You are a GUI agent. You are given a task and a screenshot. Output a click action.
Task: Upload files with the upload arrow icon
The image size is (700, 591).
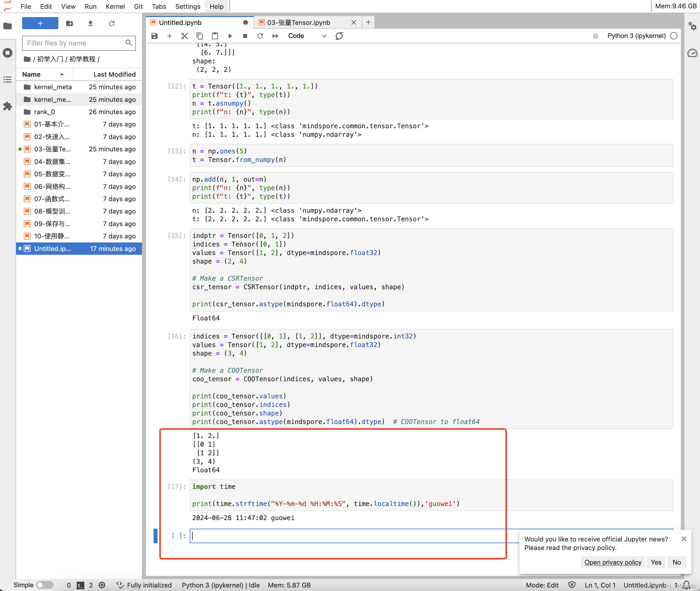(x=91, y=23)
